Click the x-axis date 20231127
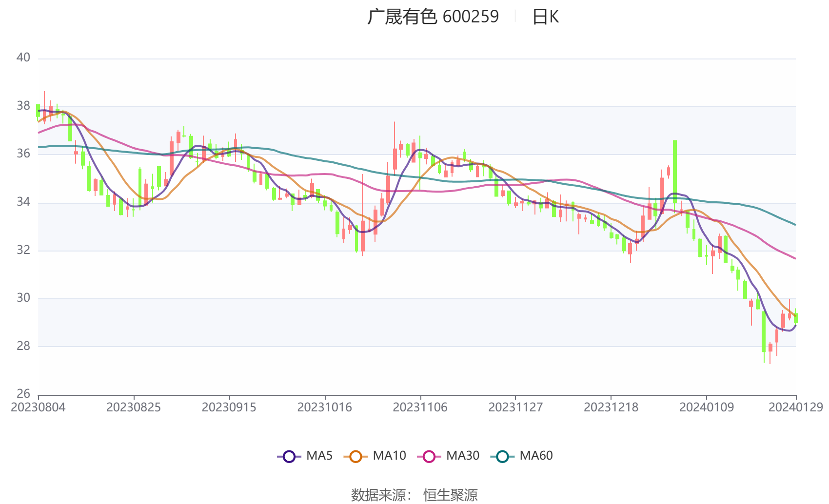Screen dimensions: 829x504 tap(515, 407)
